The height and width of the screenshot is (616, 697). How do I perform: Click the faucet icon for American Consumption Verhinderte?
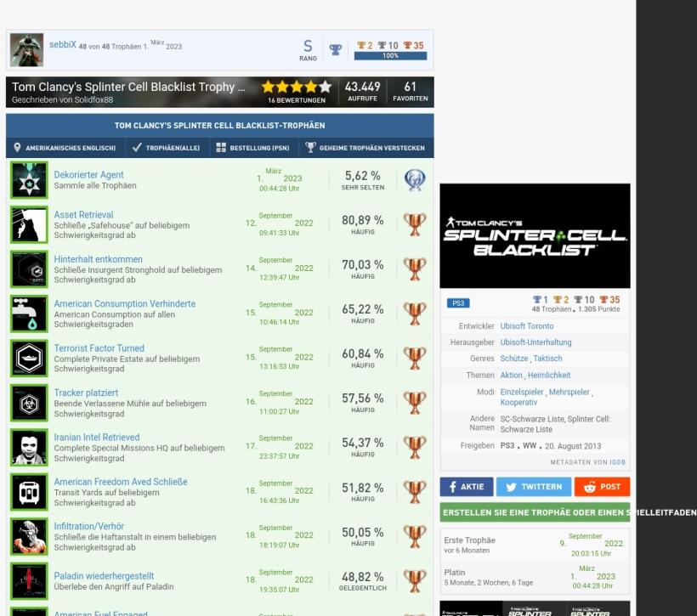coord(29,314)
